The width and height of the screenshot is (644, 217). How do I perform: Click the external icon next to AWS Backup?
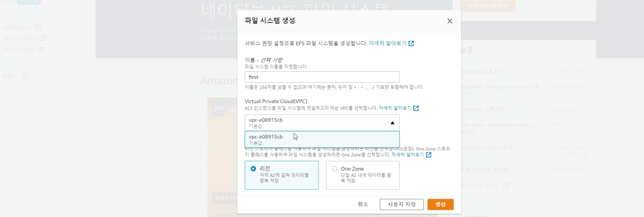(x=38, y=27)
